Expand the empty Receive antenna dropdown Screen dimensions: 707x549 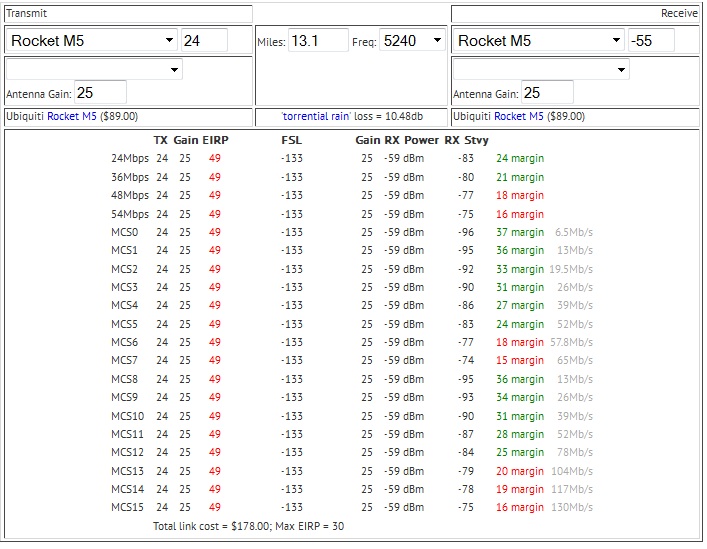click(x=541, y=70)
